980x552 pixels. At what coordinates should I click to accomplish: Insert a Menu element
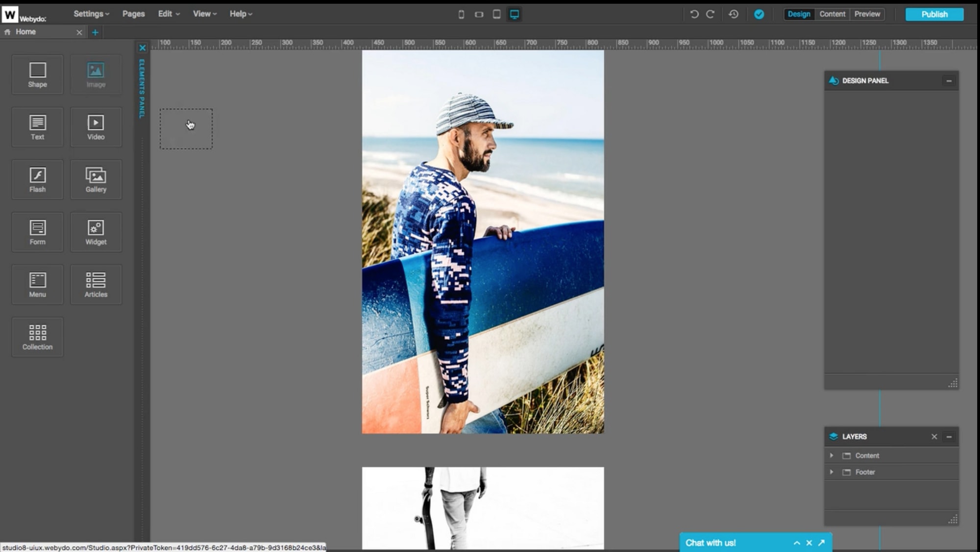(37, 284)
